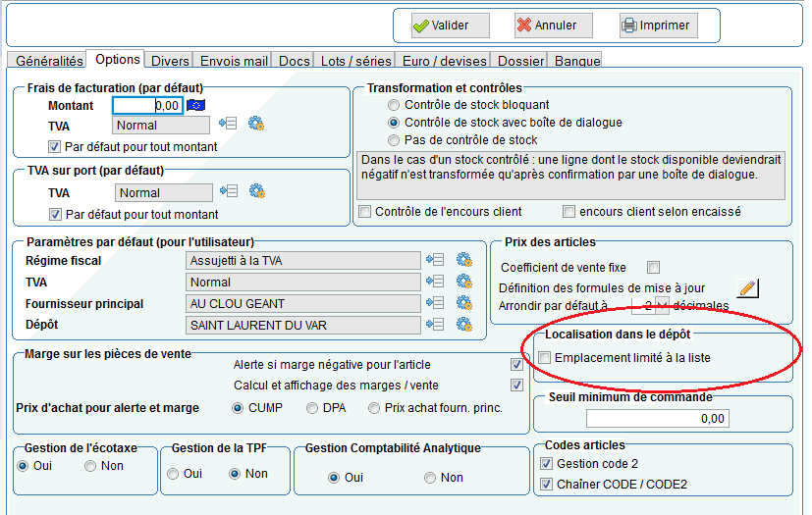This screenshot has height=515, width=812.
Task: Toggle Gestion code 2 checkbox
Action: [x=546, y=463]
